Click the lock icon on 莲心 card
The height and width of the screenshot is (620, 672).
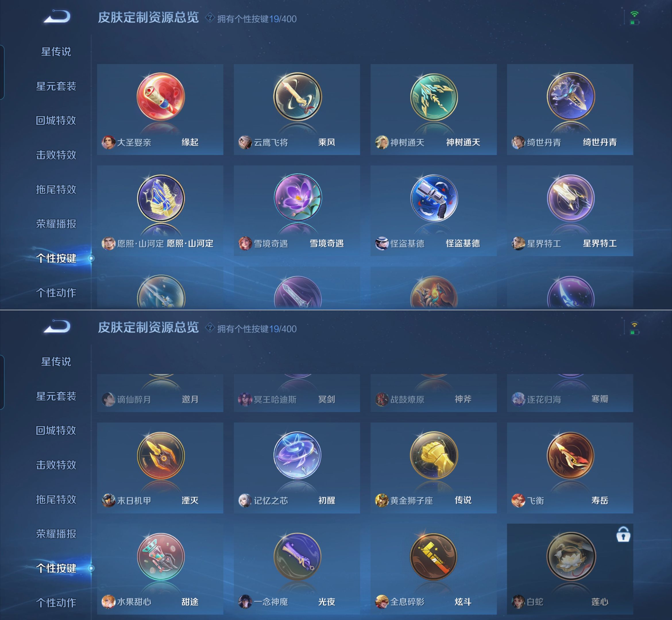pyautogui.click(x=623, y=534)
